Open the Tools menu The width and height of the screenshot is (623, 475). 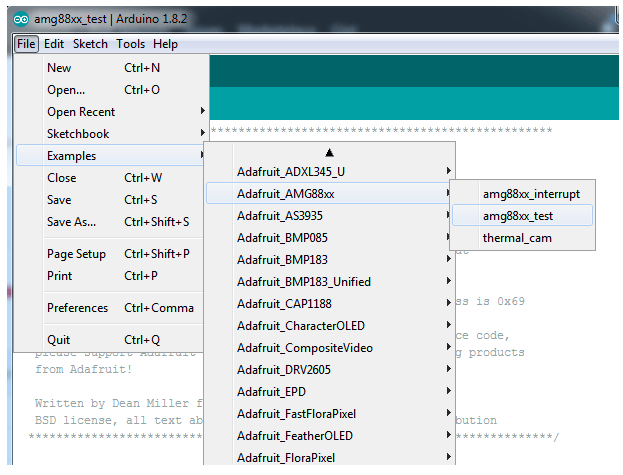(x=130, y=44)
